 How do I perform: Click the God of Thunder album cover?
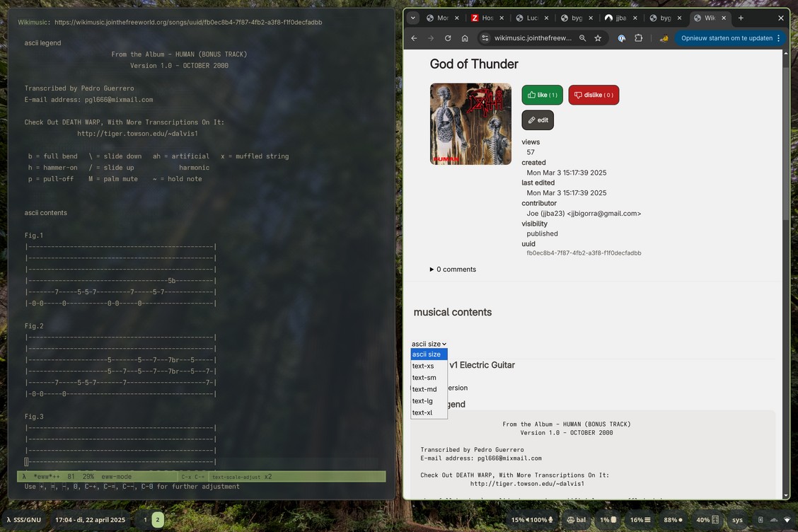470,124
